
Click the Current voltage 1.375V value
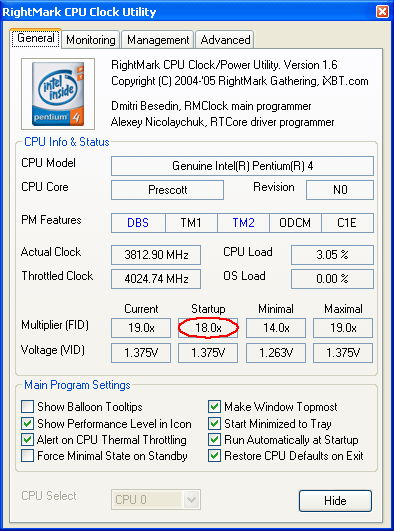[x=141, y=353]
